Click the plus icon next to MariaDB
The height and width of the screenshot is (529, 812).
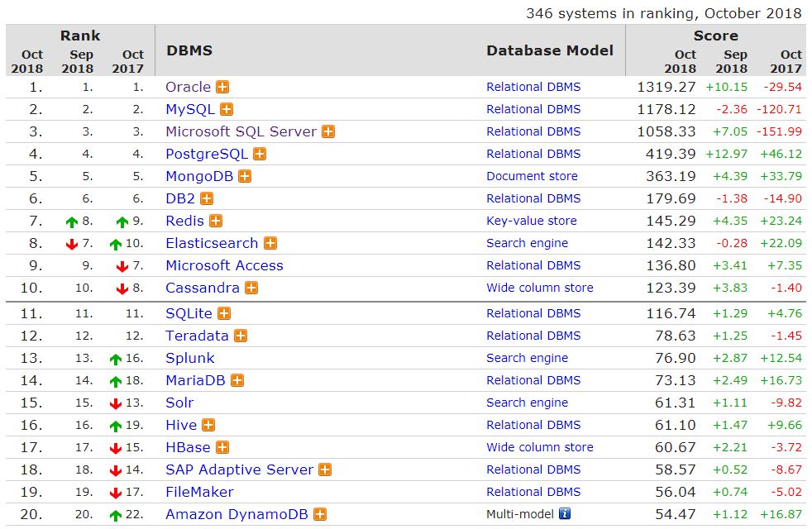coord(237,380)
